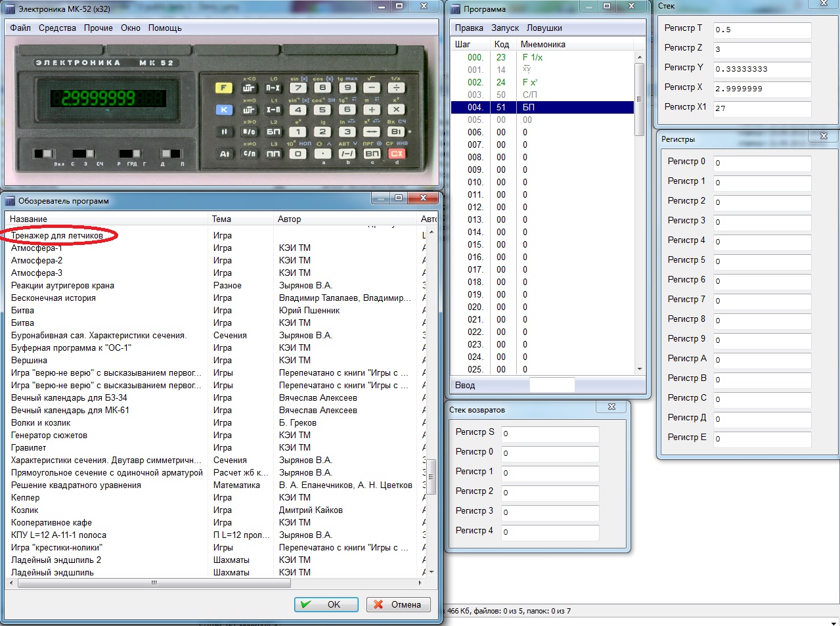The height and width of the screenshot is (626, 840).
Task: Tap the multiply × key
Action: pyautogui.click(x=396, y=110)
